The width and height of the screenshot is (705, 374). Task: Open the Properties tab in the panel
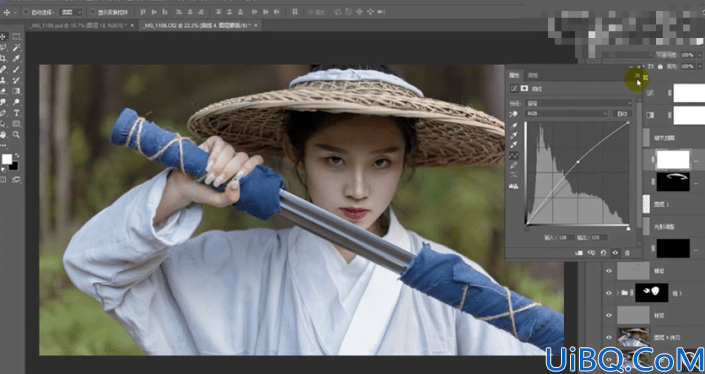click(x=514, y=75)
